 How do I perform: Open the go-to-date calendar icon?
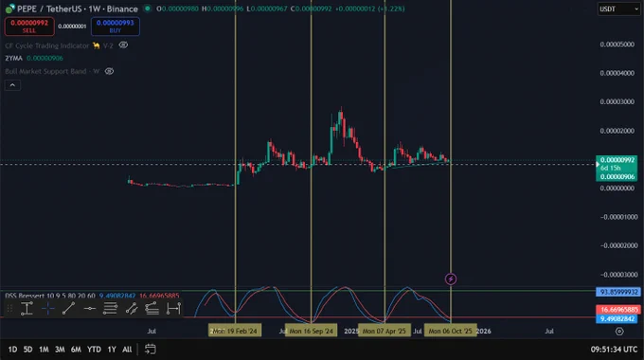click(x=151, y=350)
